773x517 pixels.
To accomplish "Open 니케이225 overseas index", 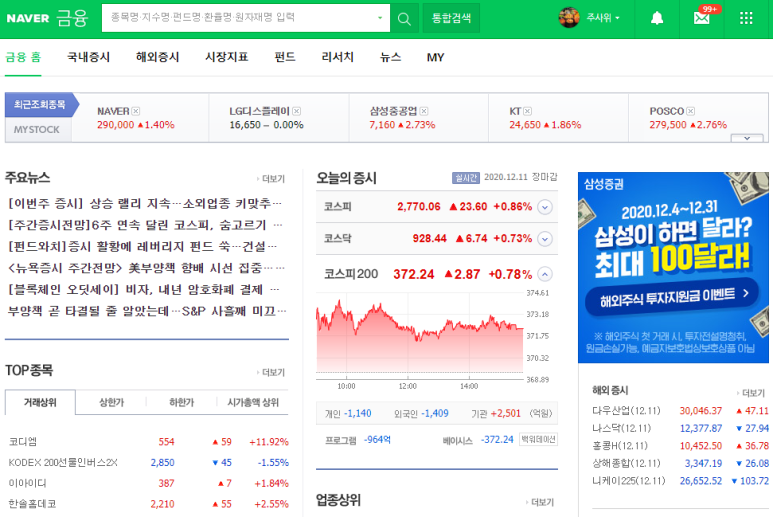I will pyautogui.click(x=629, y=481).
